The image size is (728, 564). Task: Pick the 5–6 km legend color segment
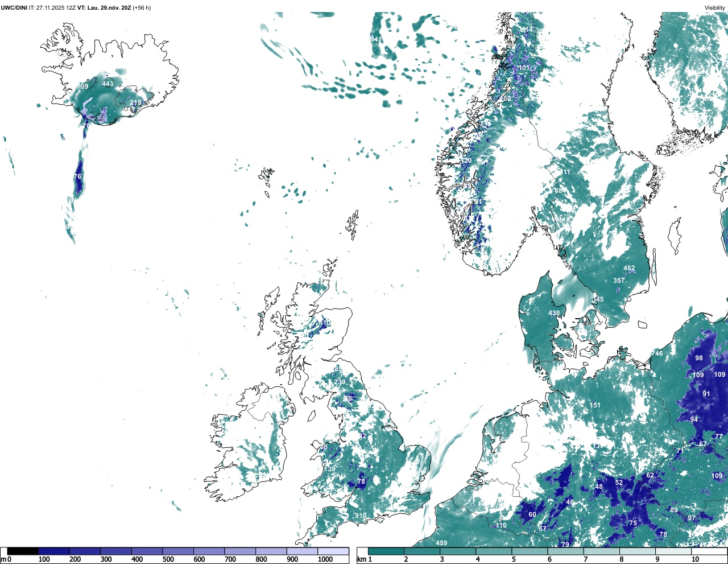530,551
